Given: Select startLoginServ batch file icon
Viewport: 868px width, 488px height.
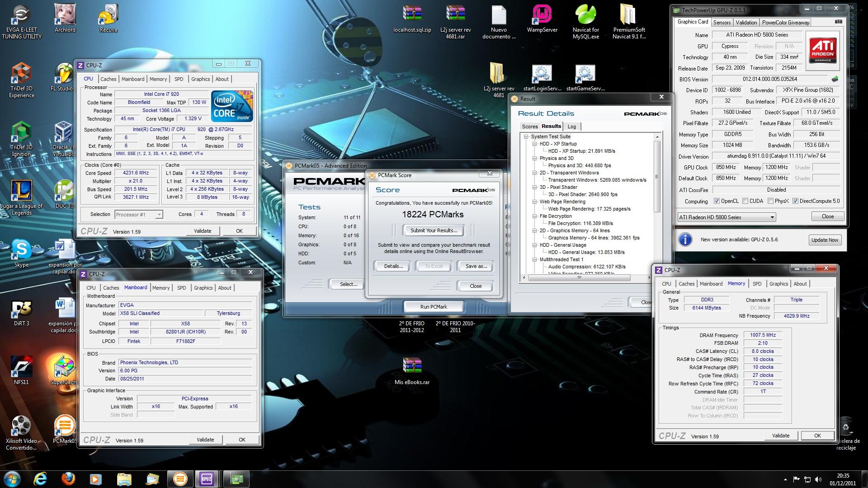Looking at the screenshot, I should point(542,77).
